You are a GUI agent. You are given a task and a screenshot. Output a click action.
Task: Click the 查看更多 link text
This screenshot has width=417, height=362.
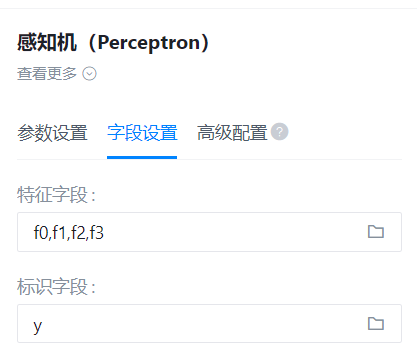tap(47, 74)
